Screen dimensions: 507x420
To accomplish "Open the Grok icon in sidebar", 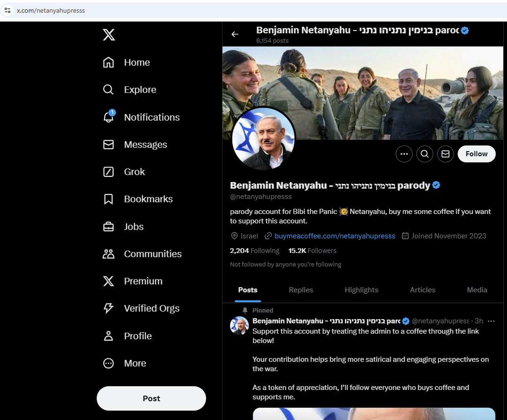I will click(108, 172).
